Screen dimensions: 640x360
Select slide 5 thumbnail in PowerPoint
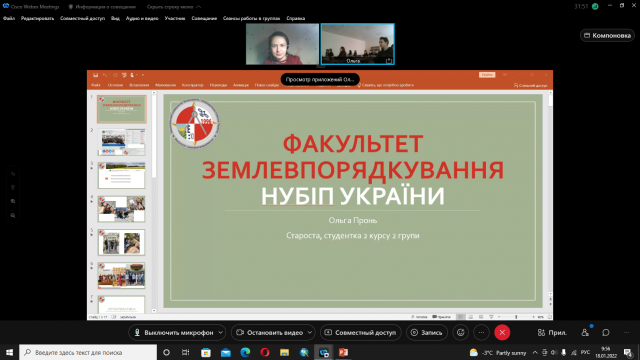[121, 242]
